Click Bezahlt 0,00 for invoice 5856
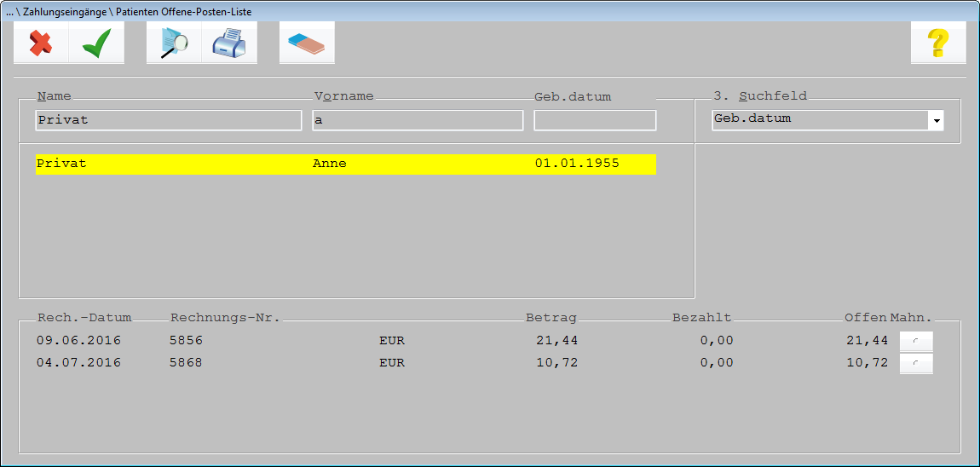980x467 pixels. point(716,341)
